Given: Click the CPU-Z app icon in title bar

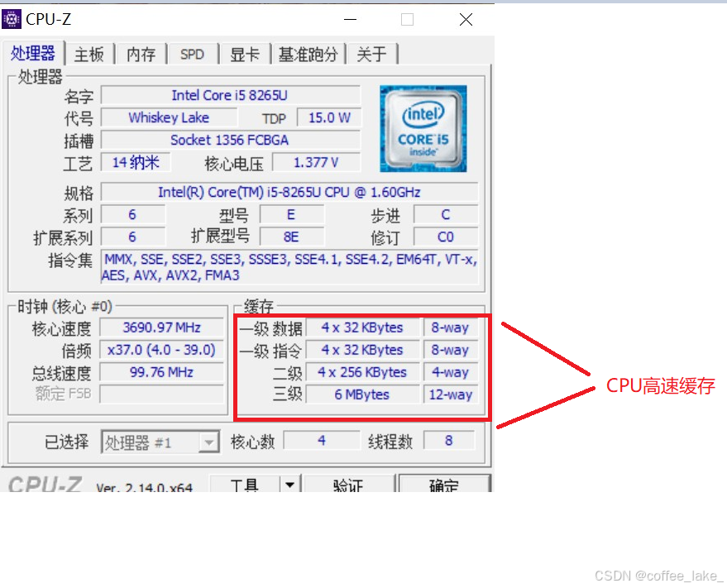Looking at the screenshot, I should pyautogui.click(x=12, y=19).
